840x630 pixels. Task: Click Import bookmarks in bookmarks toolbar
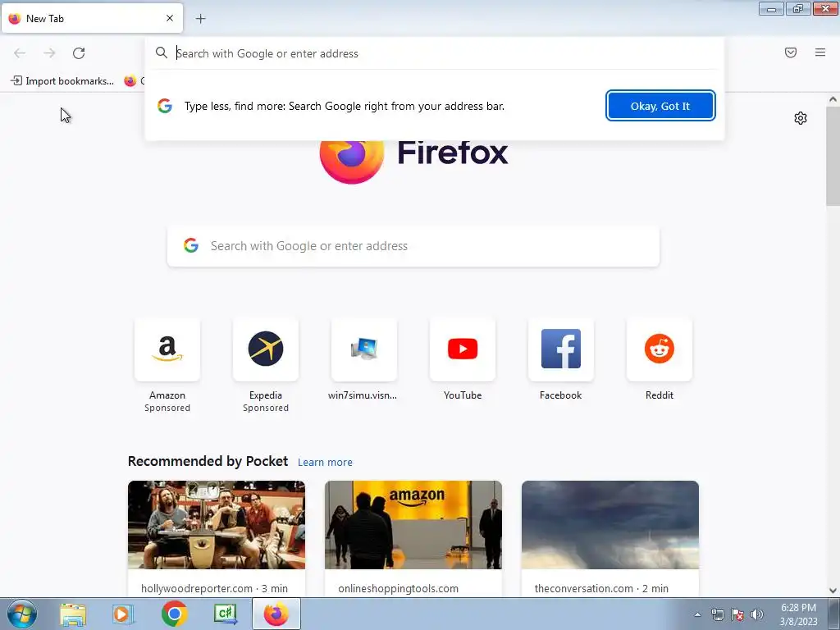pos(62,81)
